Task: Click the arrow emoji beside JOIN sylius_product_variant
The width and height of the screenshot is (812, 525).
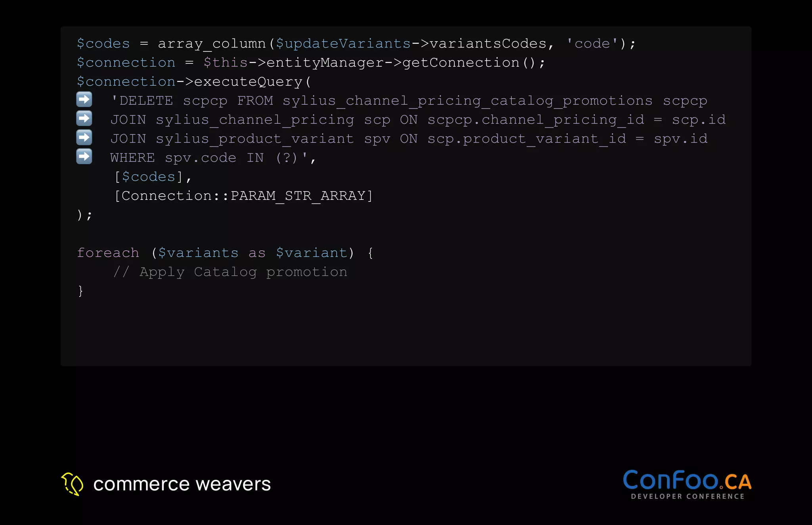Action: pos(84,138)
